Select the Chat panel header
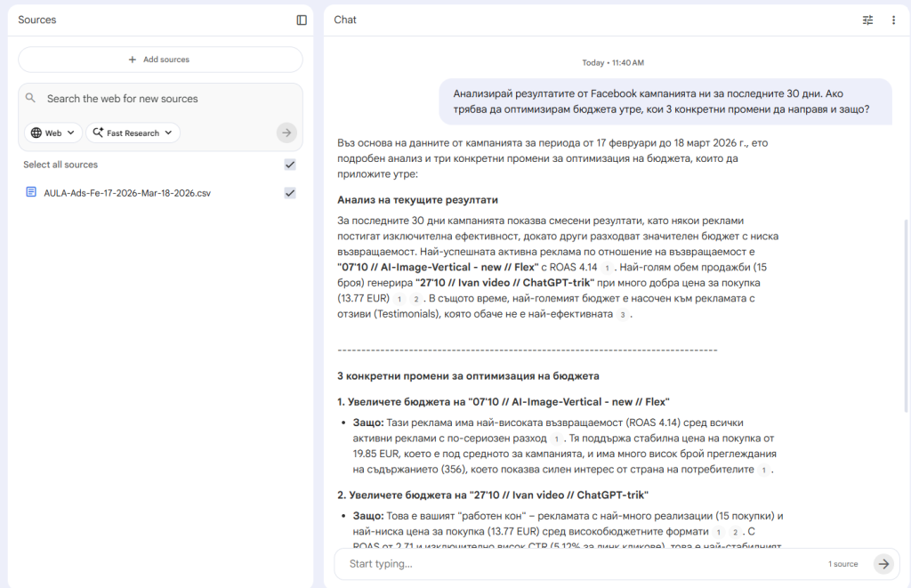This screenshot has width=911, height=588. point(345,20)
